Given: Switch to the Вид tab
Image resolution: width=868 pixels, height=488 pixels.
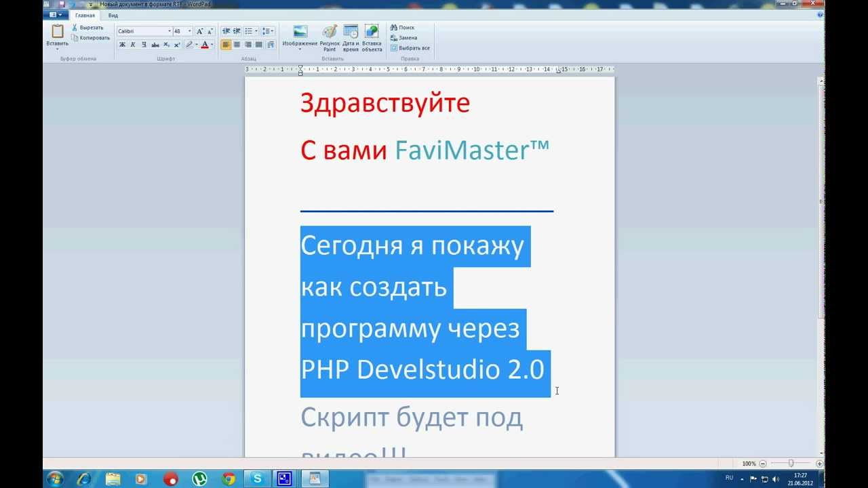Looking at the screenshot, I should pos(113,15).
